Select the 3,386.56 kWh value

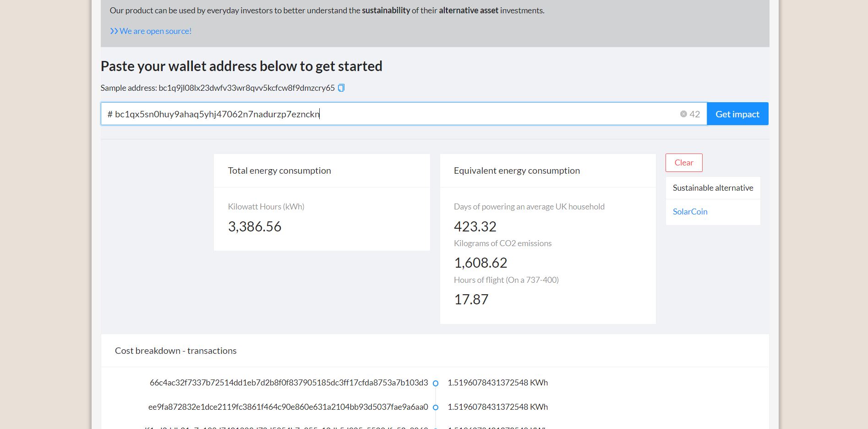tap(255, 226)
